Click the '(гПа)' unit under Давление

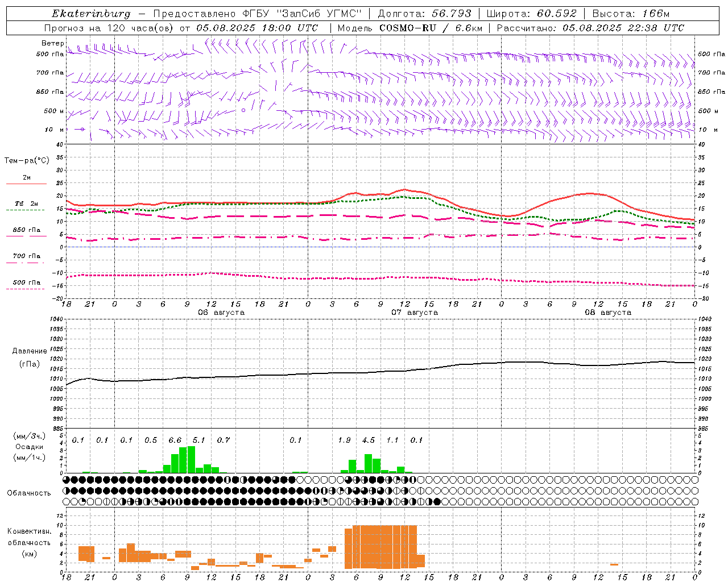[29, 364]
